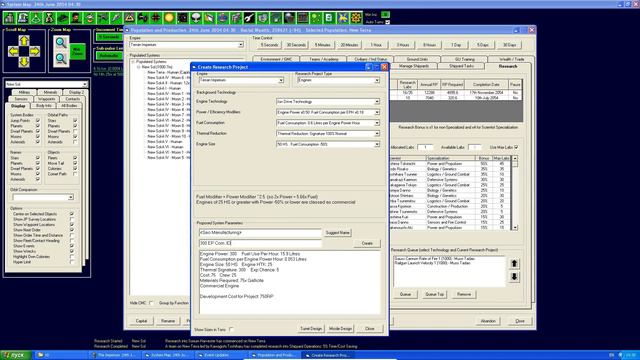Toggle Comet Path checkbox under Objects
Image resolution: width=640 pixels, height=360 pixels.
pyautogui.click(x=75, y=174)
